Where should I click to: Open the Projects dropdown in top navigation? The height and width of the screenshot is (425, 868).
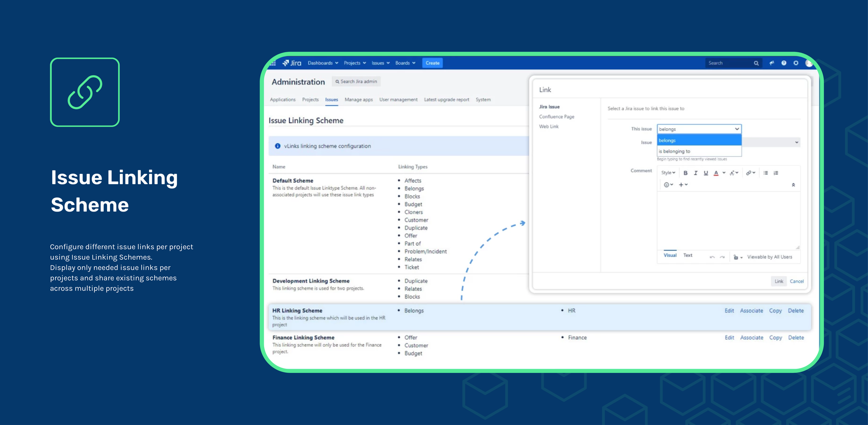coord(355,63)
